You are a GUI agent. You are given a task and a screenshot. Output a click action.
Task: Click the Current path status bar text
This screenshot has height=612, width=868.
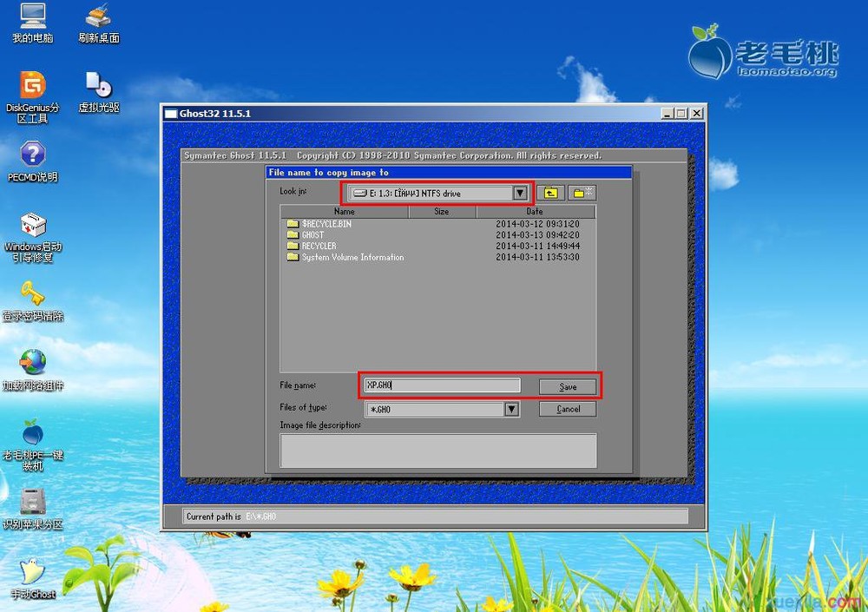coord(231,517)
